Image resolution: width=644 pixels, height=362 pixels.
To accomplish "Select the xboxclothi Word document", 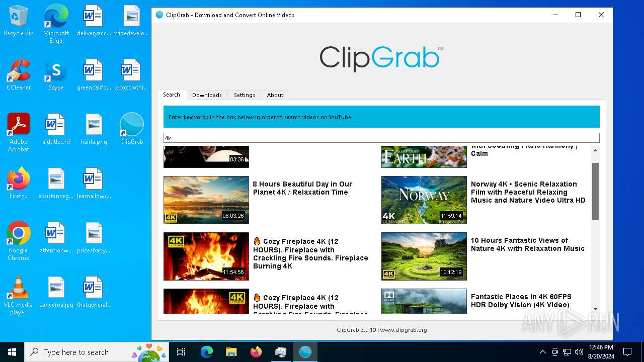I will pos(131,75).
